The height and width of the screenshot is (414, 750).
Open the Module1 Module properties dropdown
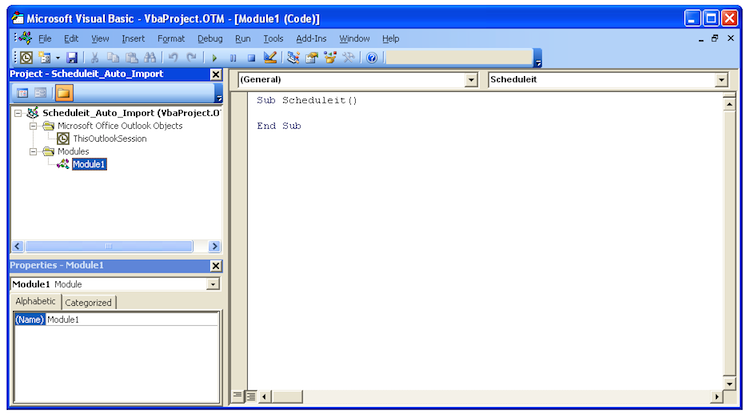coord(212,284)
